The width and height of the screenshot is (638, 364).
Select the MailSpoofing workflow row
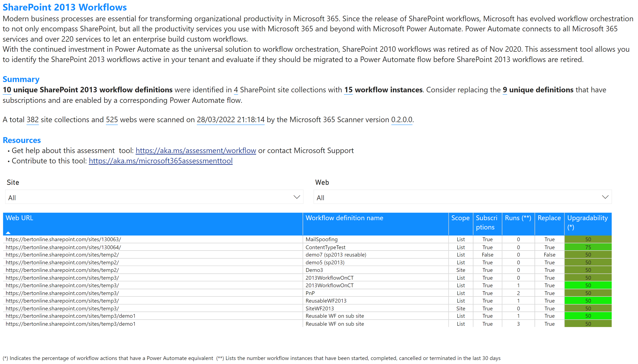coord(321,239)
